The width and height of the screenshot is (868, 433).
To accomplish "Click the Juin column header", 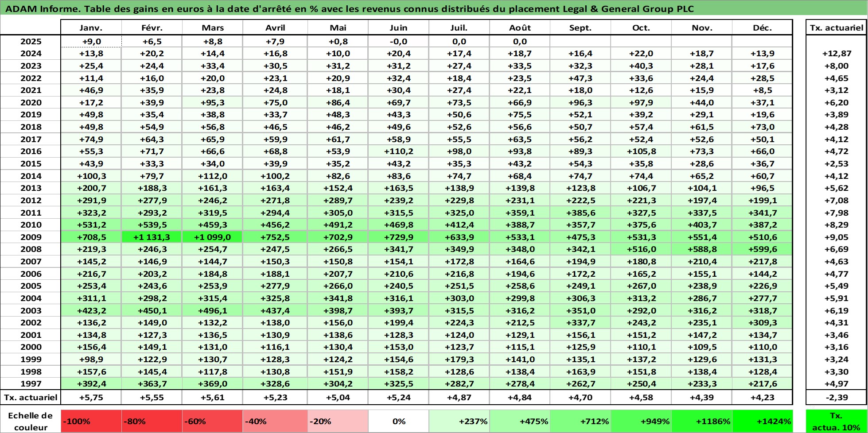I will (x=398, y=27).
